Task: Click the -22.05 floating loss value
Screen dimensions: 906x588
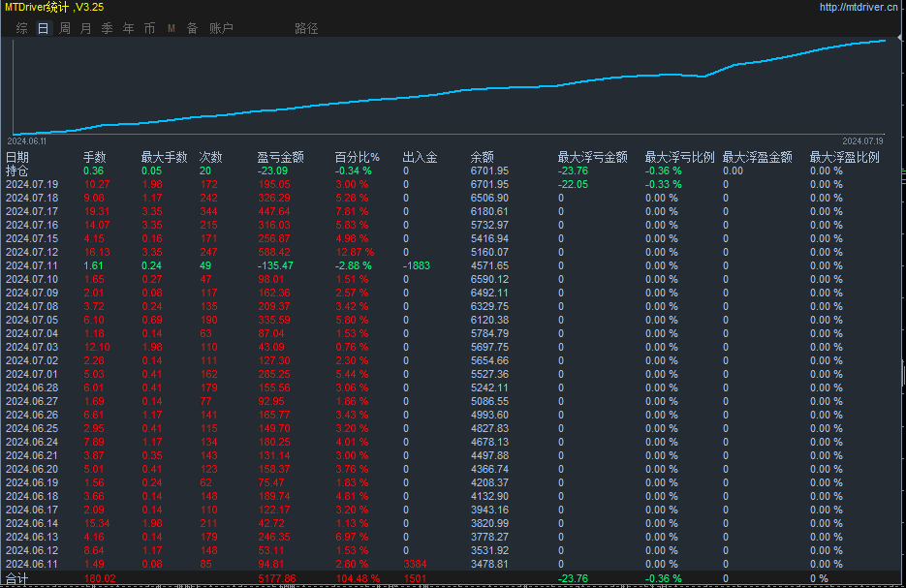Action: click(574, 184)
